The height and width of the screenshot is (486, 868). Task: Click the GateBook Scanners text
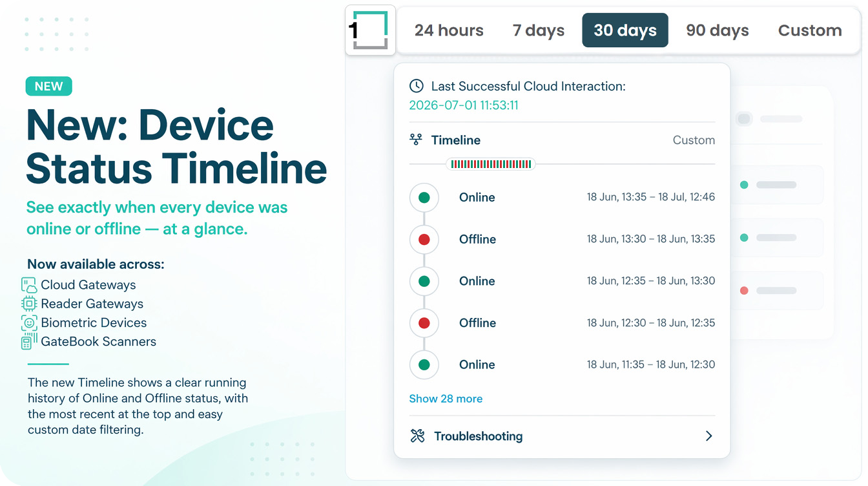coord(99,341)
